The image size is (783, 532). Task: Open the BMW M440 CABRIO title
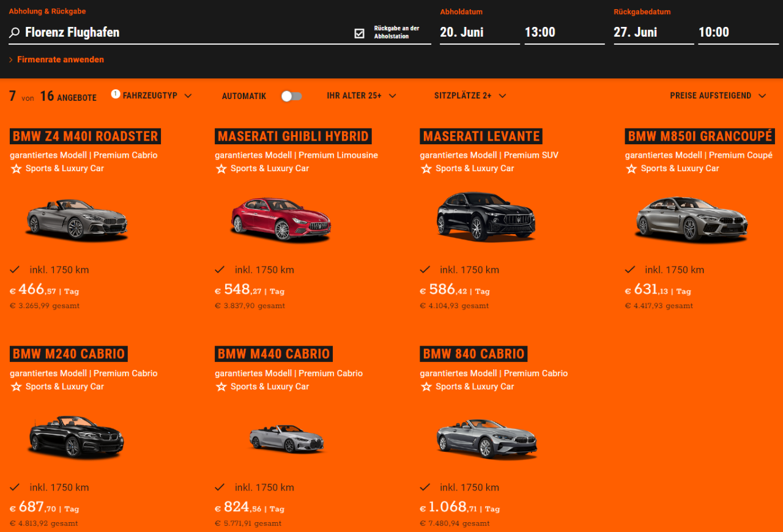(274, 354)
